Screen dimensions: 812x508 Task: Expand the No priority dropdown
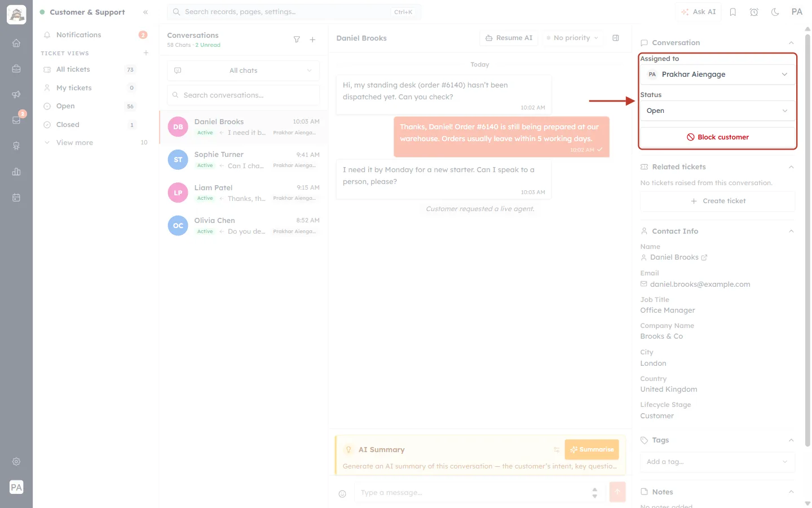tap(572, 38)
